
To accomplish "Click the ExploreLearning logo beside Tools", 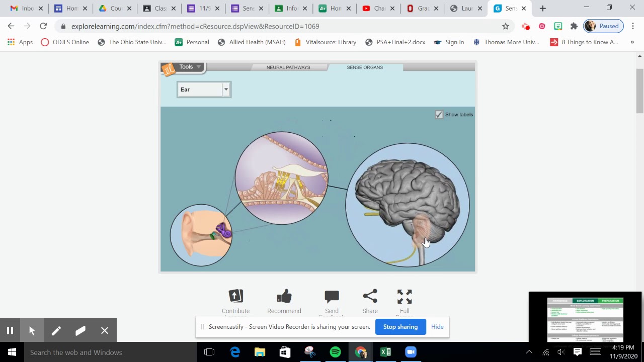I will tap(169, 69).
